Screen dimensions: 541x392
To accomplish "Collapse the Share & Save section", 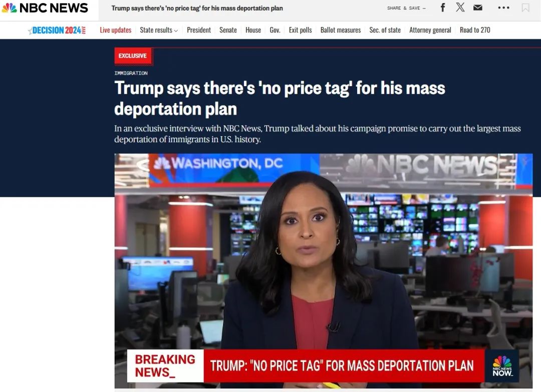I will pos(406,8).
